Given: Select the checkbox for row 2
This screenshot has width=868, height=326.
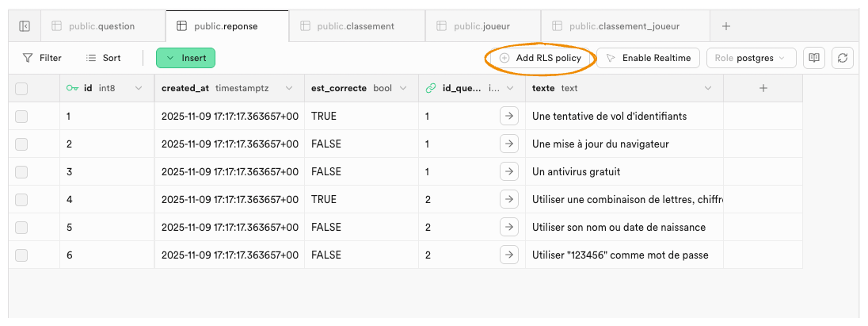Looking at the screenshot, I should (x=21, y=144).
